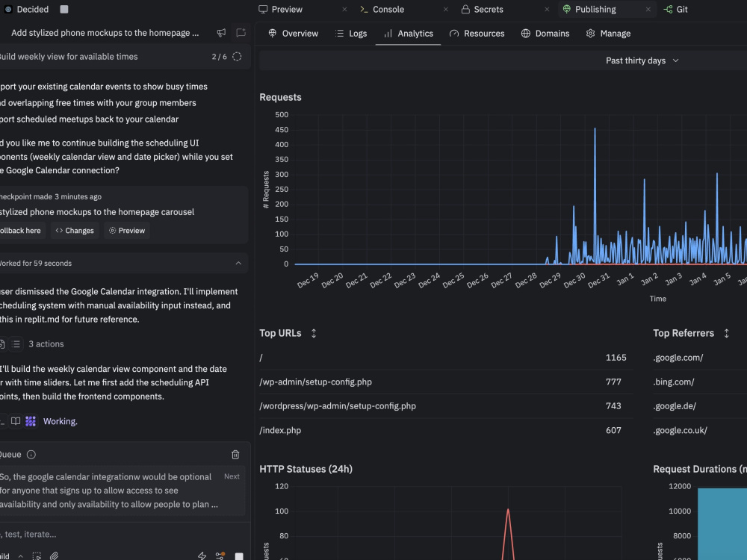The image size is (747, 560).
Task: Click the 1165 count for root URL
Action: 616,358
